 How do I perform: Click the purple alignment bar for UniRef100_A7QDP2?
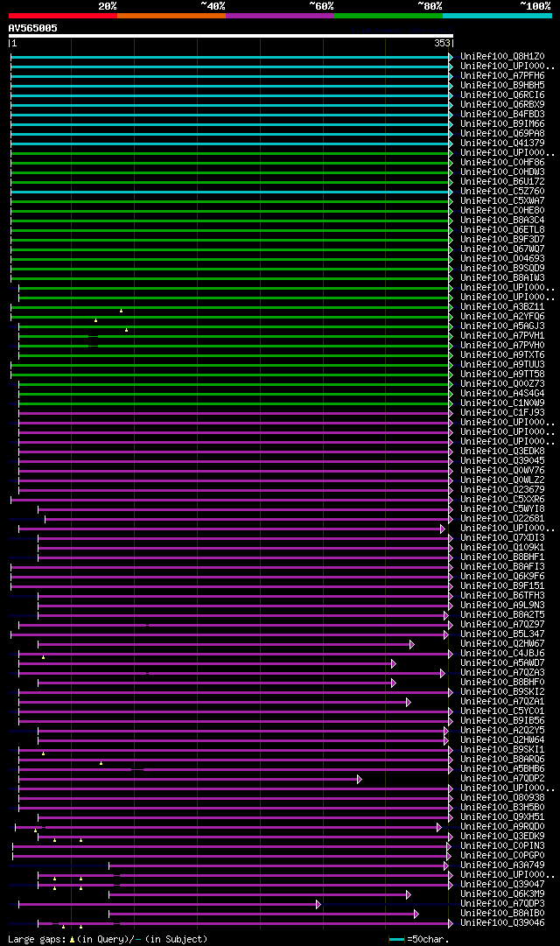point(190,780)
